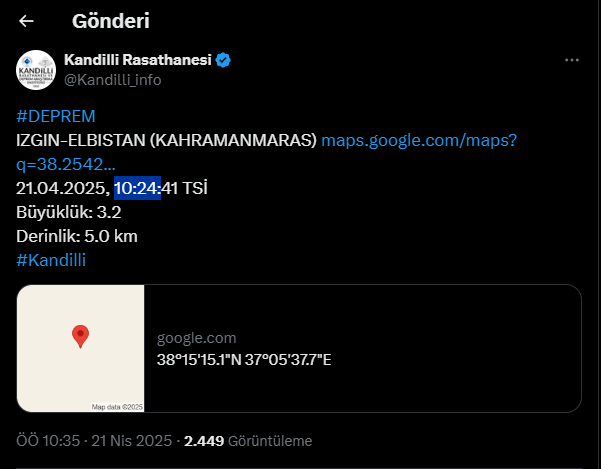Click the highlighted 10:24 time text
This screenshot has height=469, width=601.
(137, 188)
